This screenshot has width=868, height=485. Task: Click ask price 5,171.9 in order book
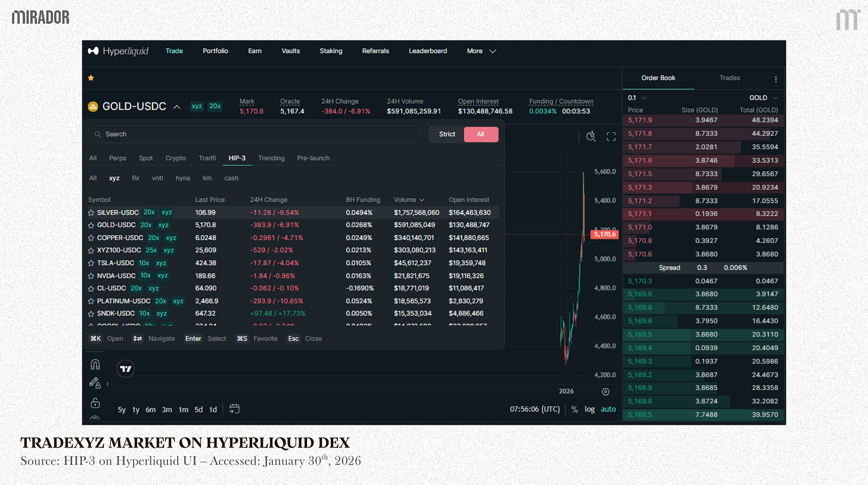coord(640,120)
